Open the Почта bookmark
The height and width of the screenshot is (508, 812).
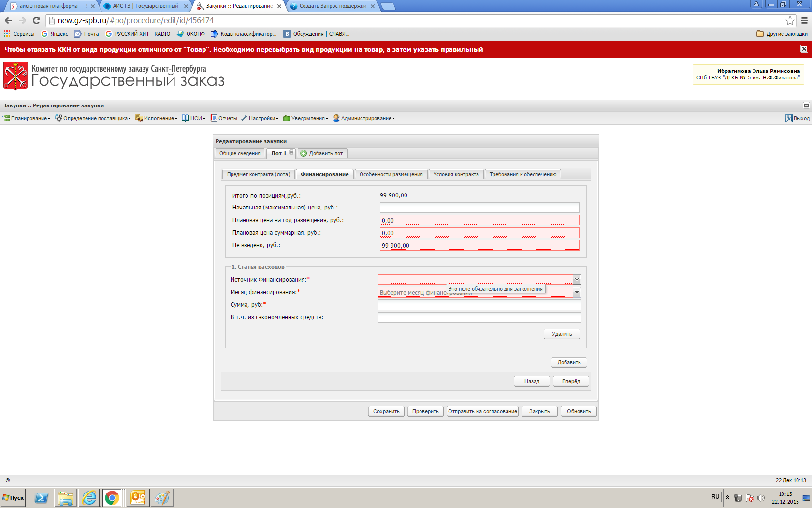click(x=87, y=34)
